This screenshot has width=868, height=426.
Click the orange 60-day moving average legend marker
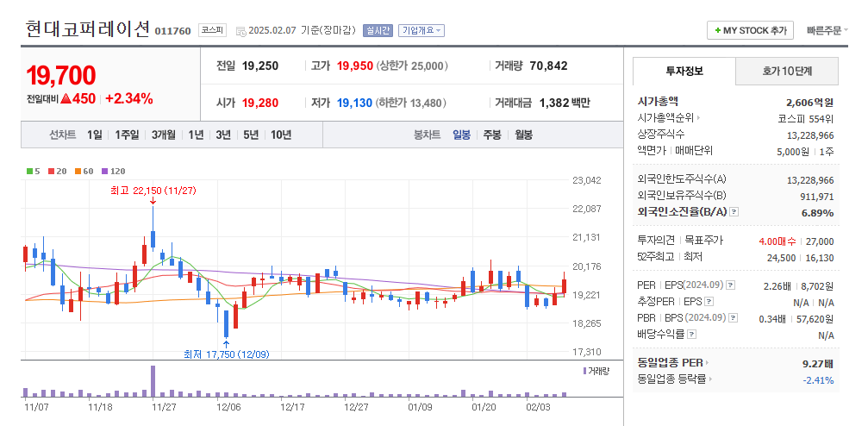point(78,171)
